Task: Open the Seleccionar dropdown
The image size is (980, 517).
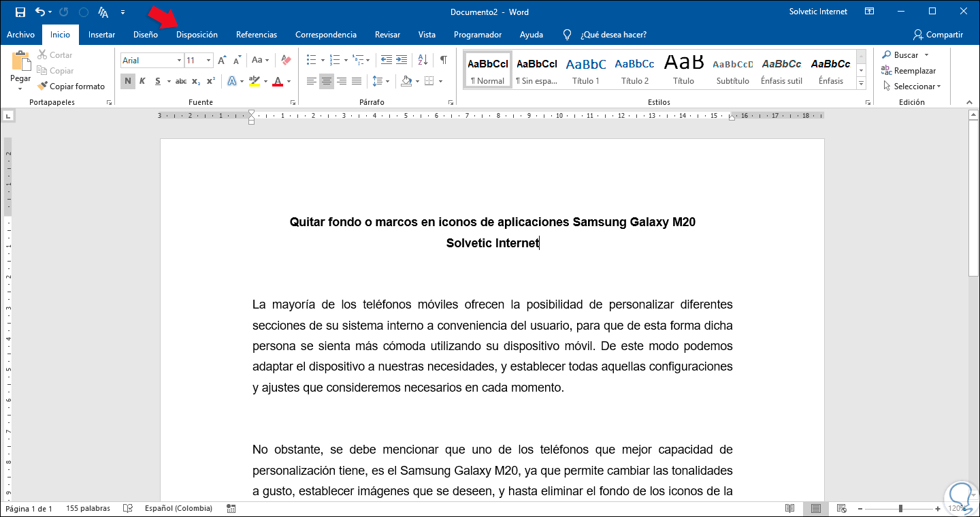Action: coord(913,87)
